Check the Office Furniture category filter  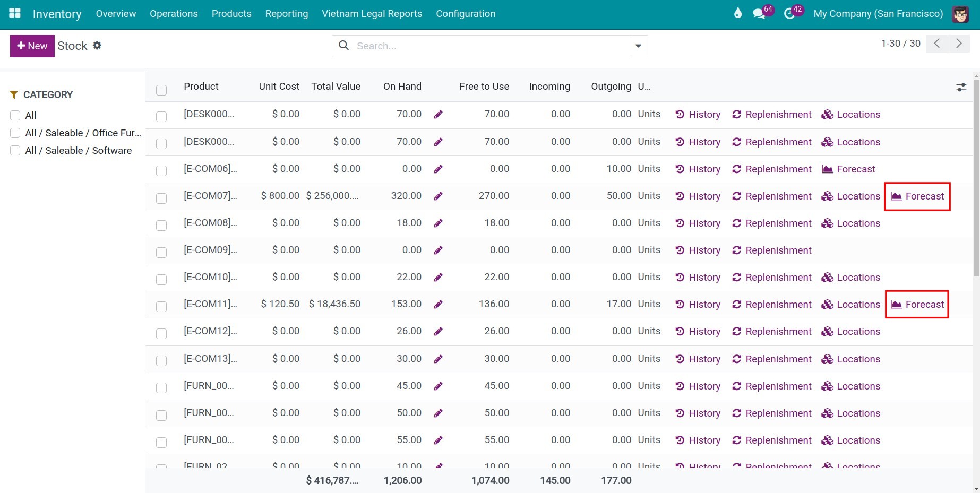pos(15,133)
